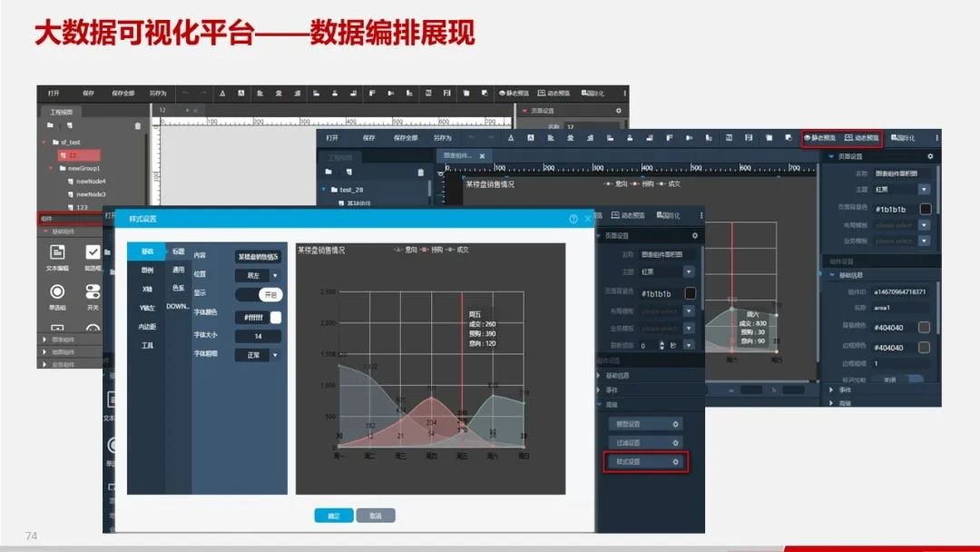The width and height of the screenshot is (980, 552).
Task: Select the 色系 sub-tab in dialog
Action: tap(178, 288)
